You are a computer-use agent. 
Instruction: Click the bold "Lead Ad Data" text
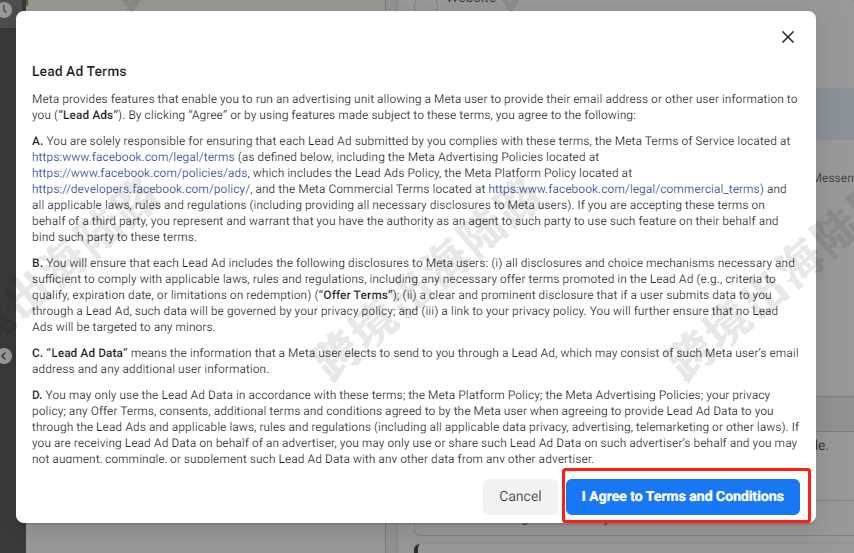point(87,353)
